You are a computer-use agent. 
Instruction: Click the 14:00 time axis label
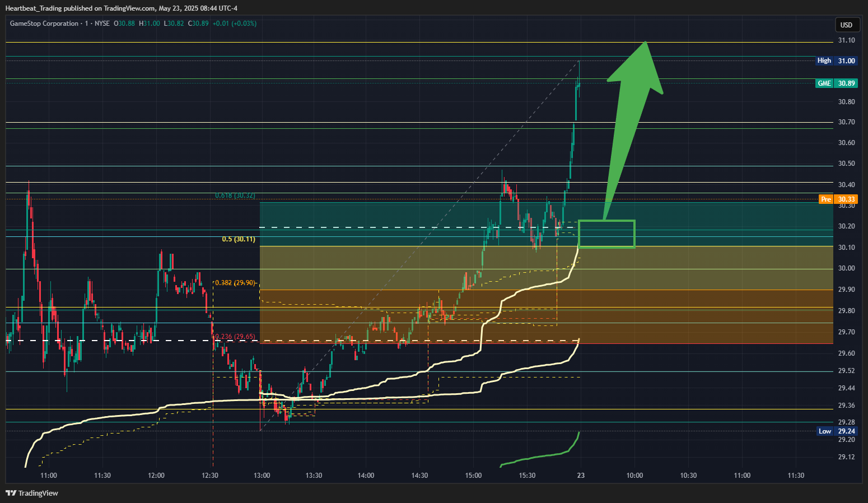pos(366,476)
